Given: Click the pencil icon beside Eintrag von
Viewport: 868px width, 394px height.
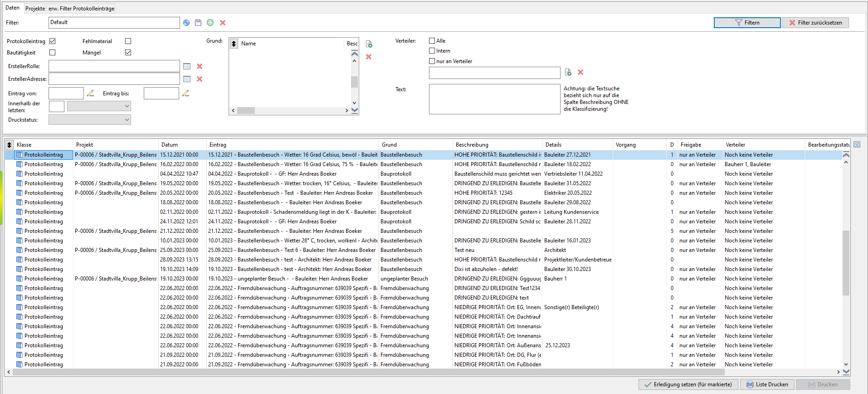Looking at the screenshot, I should point(91,93).
